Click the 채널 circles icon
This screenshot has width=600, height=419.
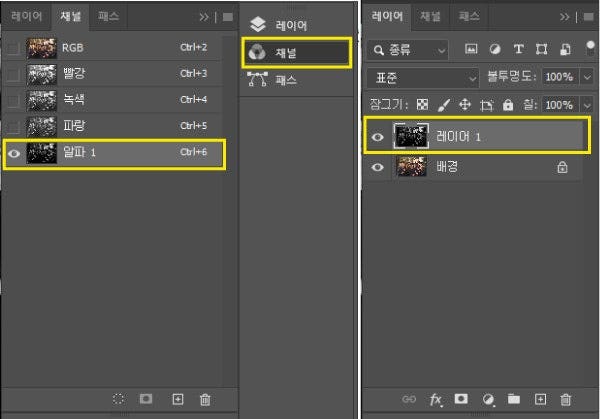(x=257, y=52)
